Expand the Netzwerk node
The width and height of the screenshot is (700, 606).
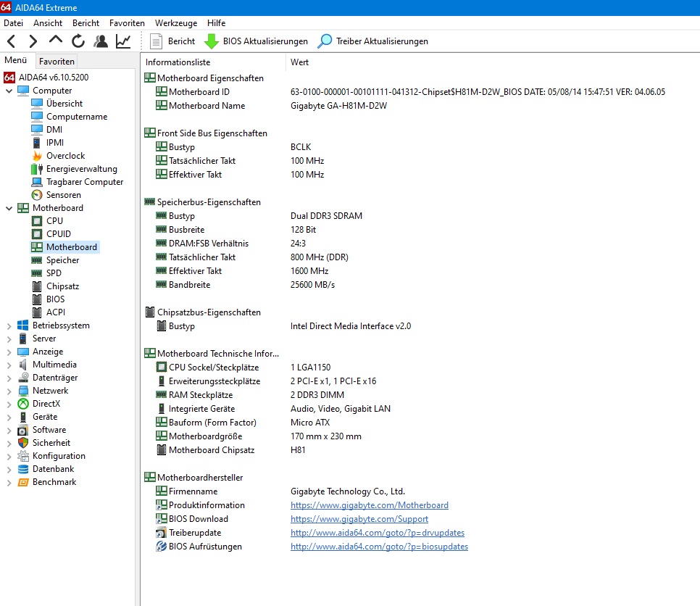click(x=9, y=391)
